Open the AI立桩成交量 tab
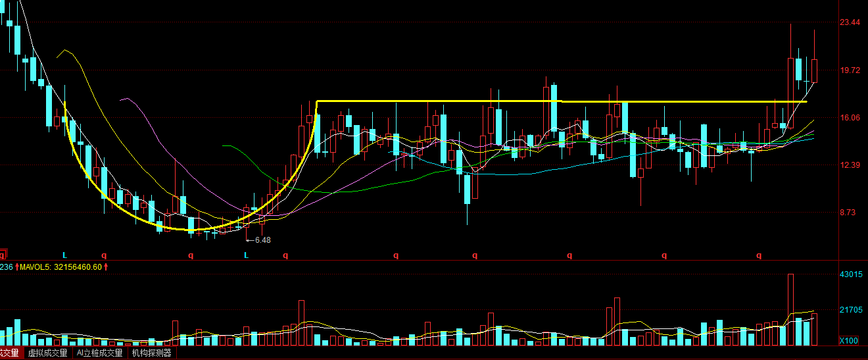 [x=99, y=353]
